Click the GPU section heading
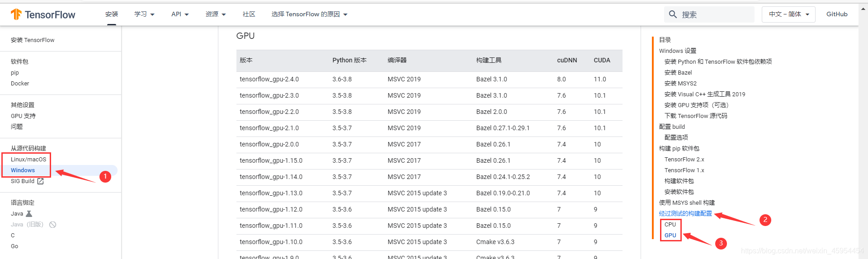The height and width of the screenshot is (259, 868). pyautogui.click(x=245, y=36)
